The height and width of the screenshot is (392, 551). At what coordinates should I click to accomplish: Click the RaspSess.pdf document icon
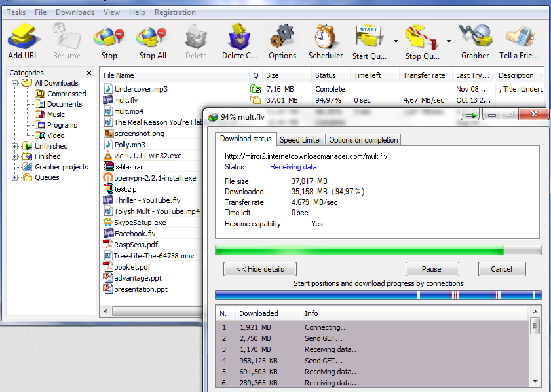(107, 244)
